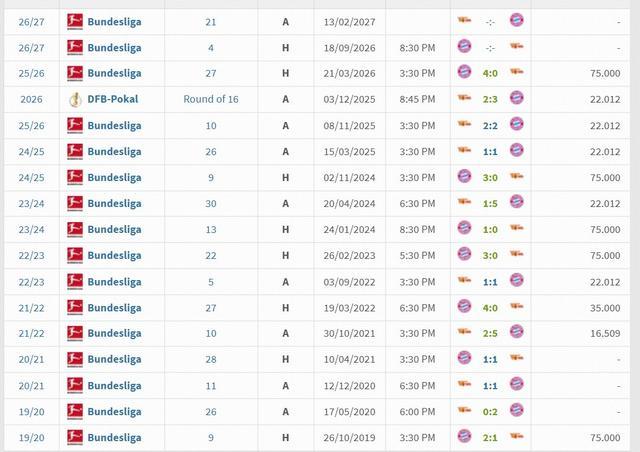
Task: Open the 1:5 result from 20/04/2024
Action: pos(490,203)
